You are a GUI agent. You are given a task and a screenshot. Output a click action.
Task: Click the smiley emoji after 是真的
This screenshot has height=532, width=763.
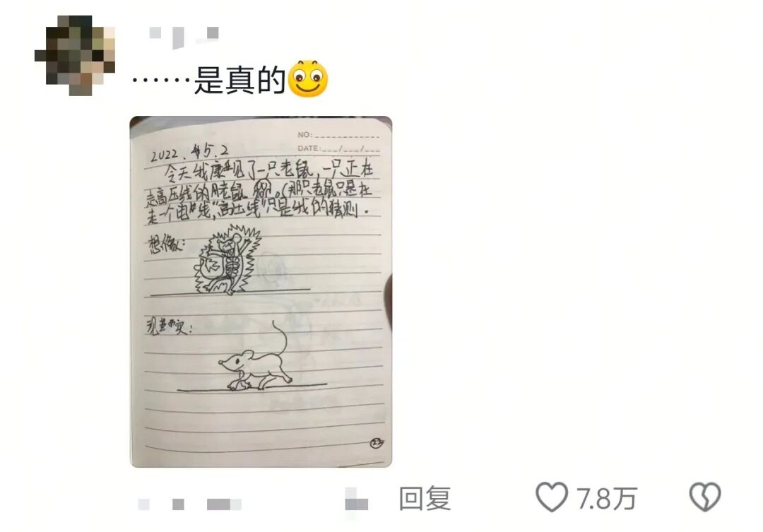[x=308, y=79]
